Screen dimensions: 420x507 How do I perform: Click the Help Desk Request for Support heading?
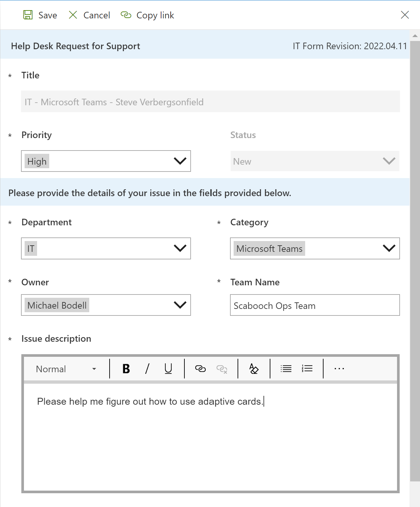(x=75, y=46)
